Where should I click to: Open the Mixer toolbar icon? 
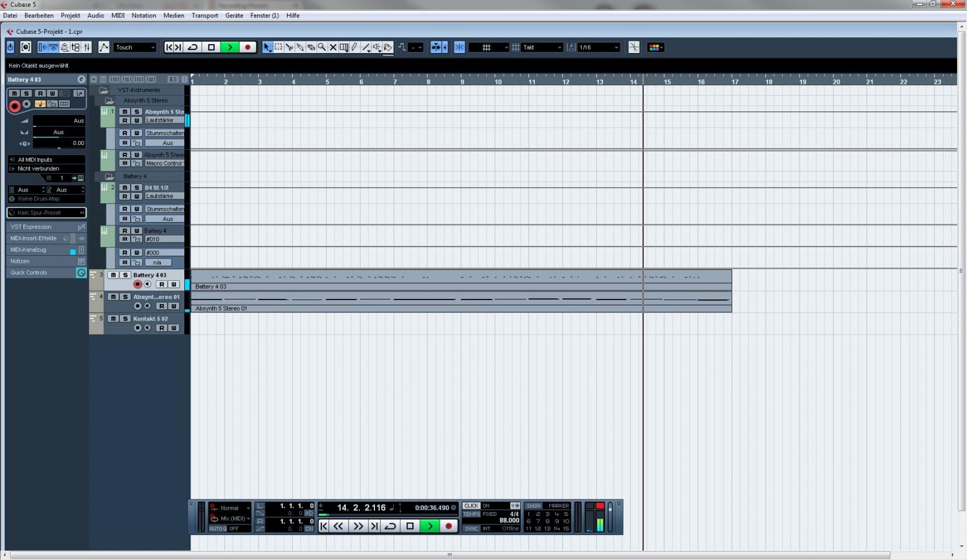tap(87, 47)
